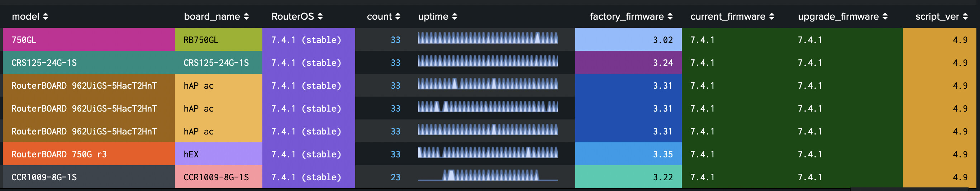Click count 33 in 750GL row
The width and height of the screenshot is (980, 191).
[x=395, y=40]
